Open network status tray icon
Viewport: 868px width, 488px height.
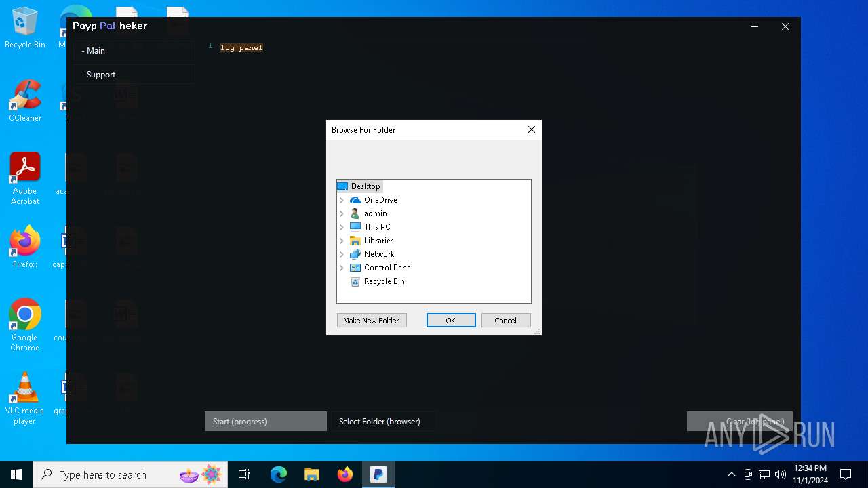[x=764, y=474]
